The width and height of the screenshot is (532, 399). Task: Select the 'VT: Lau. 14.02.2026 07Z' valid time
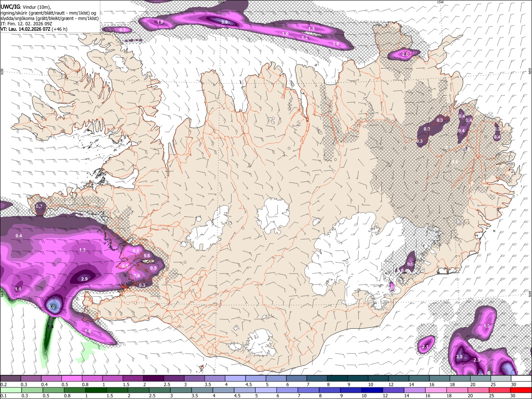tap(26, 29)
